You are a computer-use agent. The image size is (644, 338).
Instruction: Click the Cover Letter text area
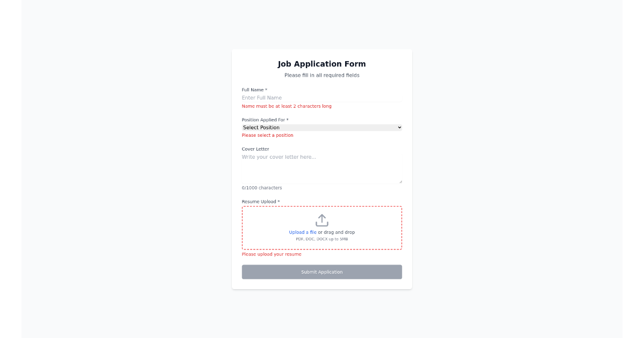pos(321,164)
